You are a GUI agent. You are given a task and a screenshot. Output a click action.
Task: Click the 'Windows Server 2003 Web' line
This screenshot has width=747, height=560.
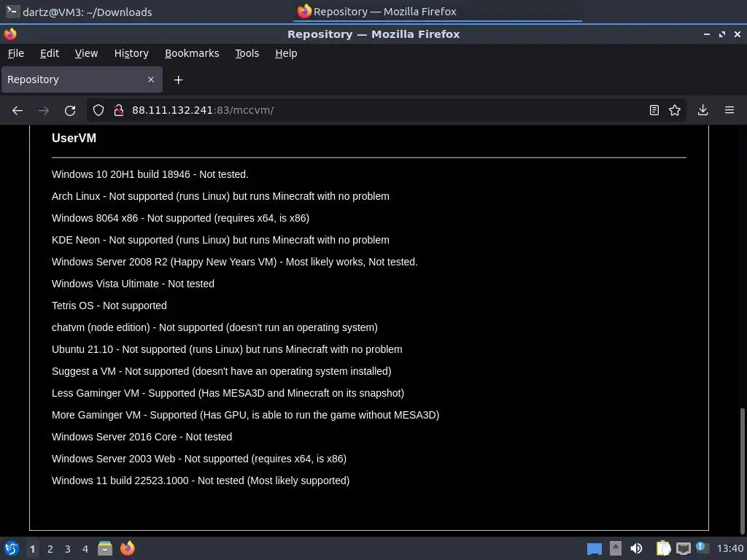coord(199,459)
